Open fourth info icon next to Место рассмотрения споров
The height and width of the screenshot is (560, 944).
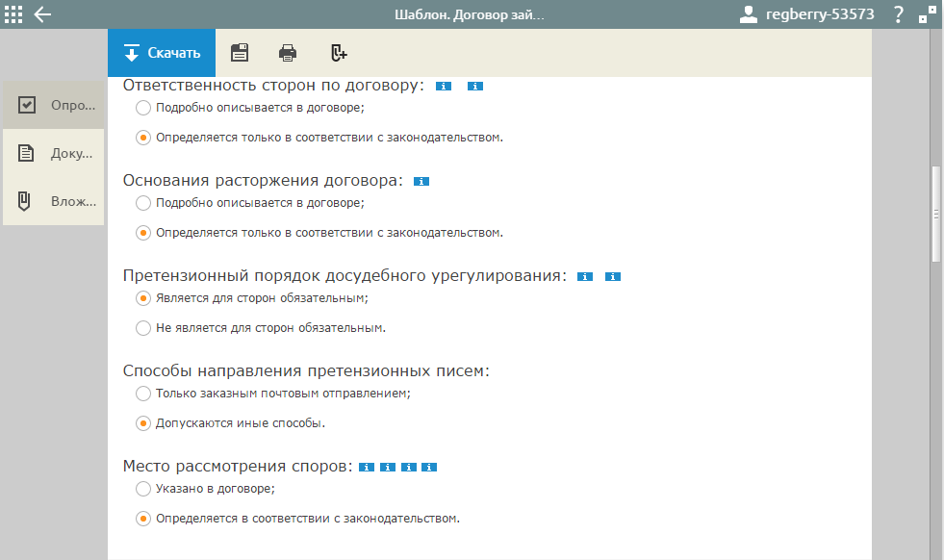pyautogui.click(x=429, y=468)
